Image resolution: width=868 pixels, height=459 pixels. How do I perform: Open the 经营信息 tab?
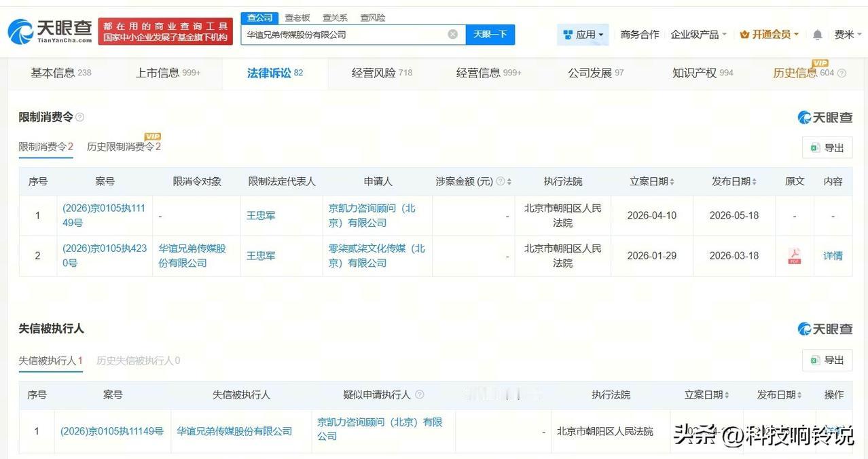488,73
